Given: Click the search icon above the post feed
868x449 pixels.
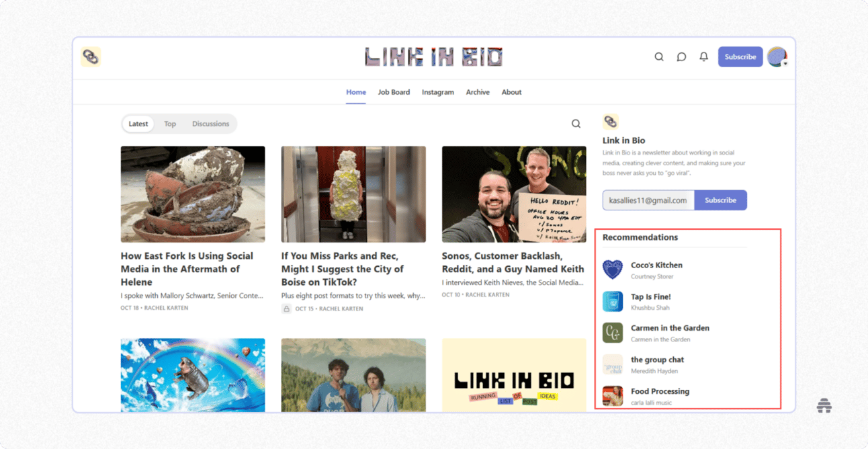Looking at the screenshot, I should click(576, 123).
